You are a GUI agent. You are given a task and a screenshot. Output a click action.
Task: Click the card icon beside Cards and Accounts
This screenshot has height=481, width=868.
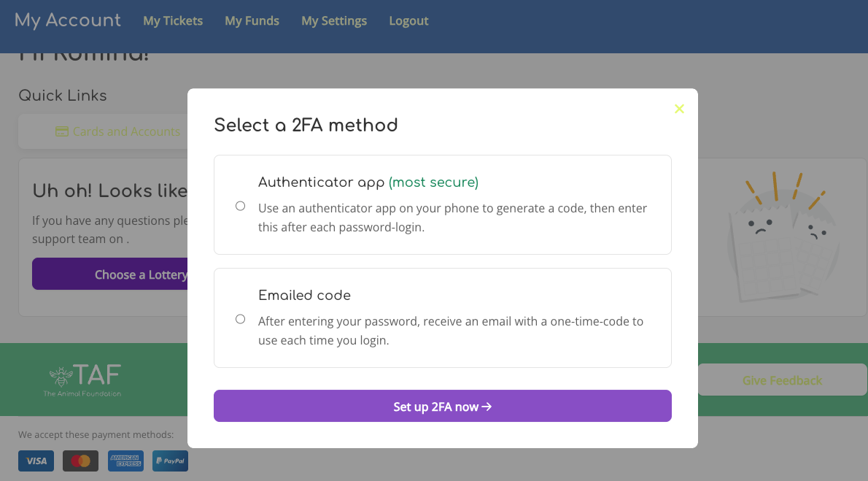(62, 132)
